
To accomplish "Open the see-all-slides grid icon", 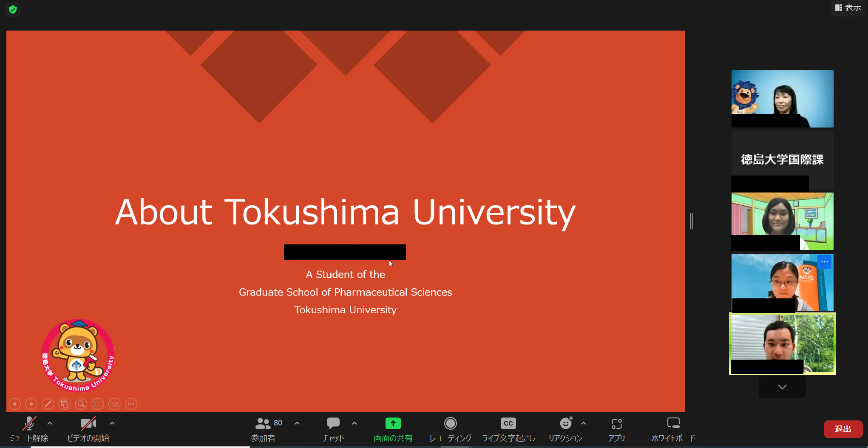I will click(65, 404).
